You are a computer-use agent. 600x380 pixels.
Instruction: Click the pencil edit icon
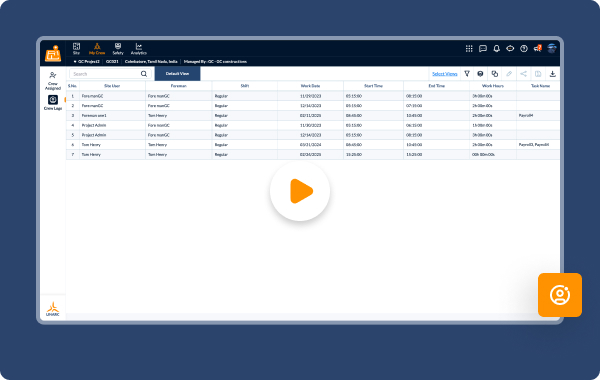click(x=509, y=74)
